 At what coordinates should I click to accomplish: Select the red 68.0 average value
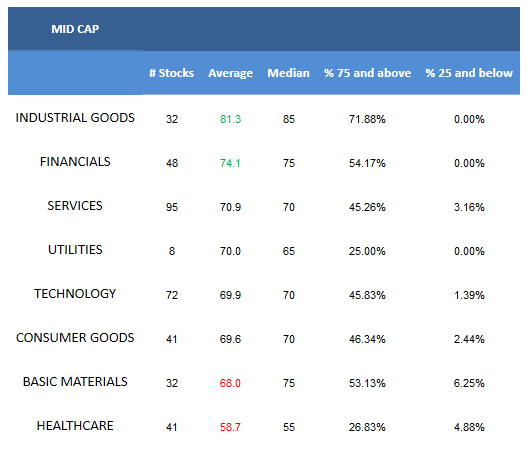pos(230,383)
